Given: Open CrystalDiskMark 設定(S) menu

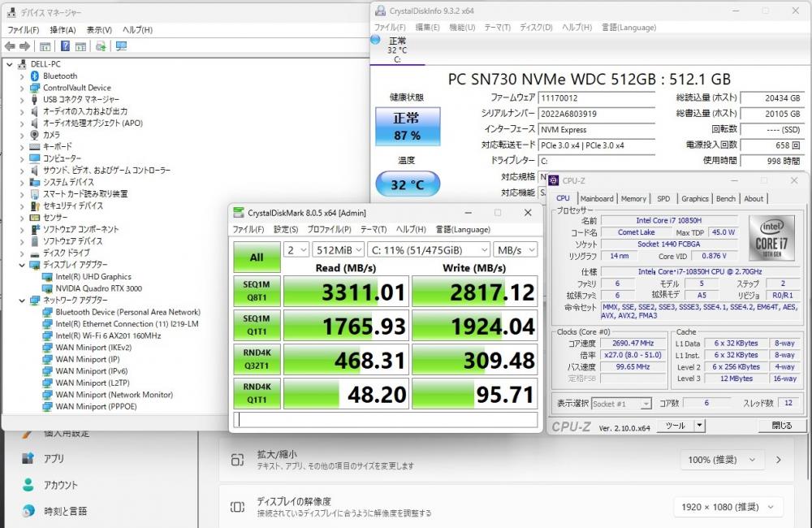Looking at the screenshot, I should point(286,230).
